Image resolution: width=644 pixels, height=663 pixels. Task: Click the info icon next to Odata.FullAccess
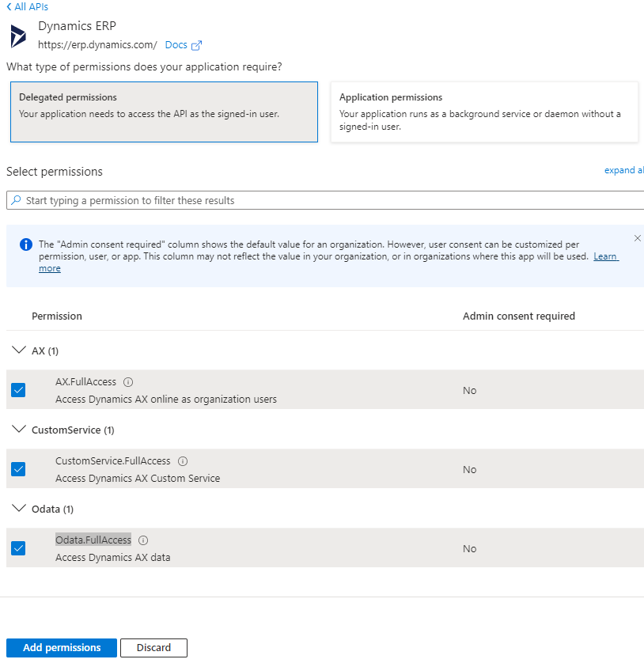pos(143,540)
